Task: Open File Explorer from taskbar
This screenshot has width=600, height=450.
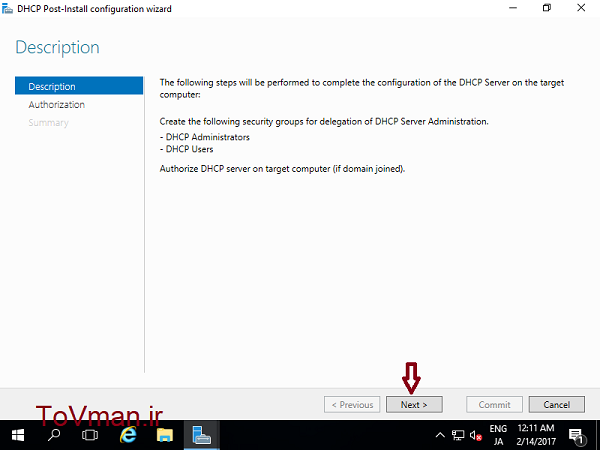Action: (164, 436)
